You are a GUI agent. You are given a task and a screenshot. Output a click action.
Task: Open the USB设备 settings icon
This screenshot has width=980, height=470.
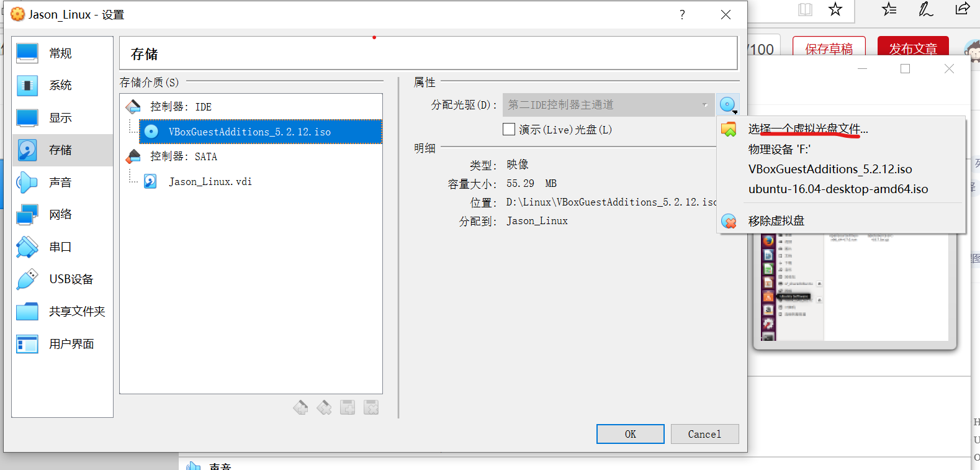pos(27,279)
